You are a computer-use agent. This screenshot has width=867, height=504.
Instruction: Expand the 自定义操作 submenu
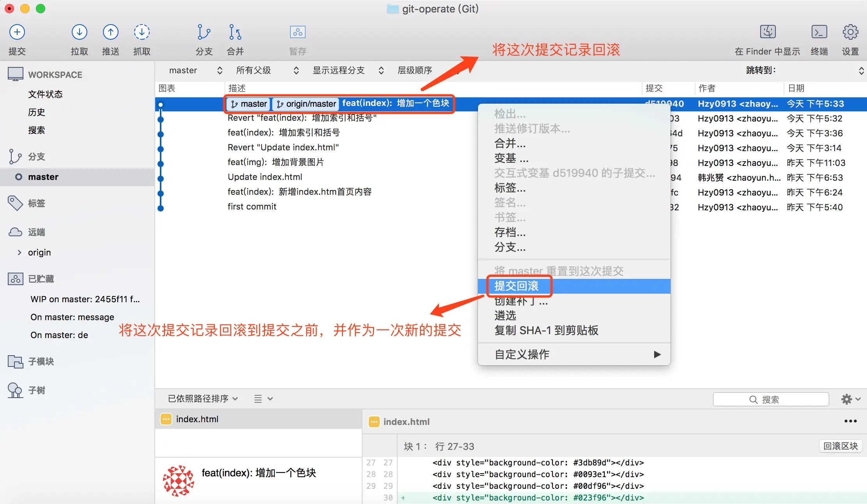click(574, 354)
